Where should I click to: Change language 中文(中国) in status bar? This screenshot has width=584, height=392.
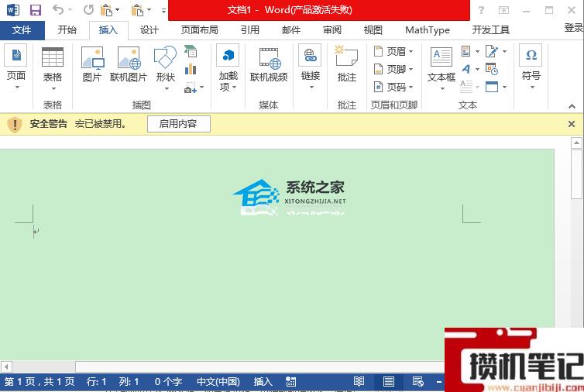click(x=218, y=382)
